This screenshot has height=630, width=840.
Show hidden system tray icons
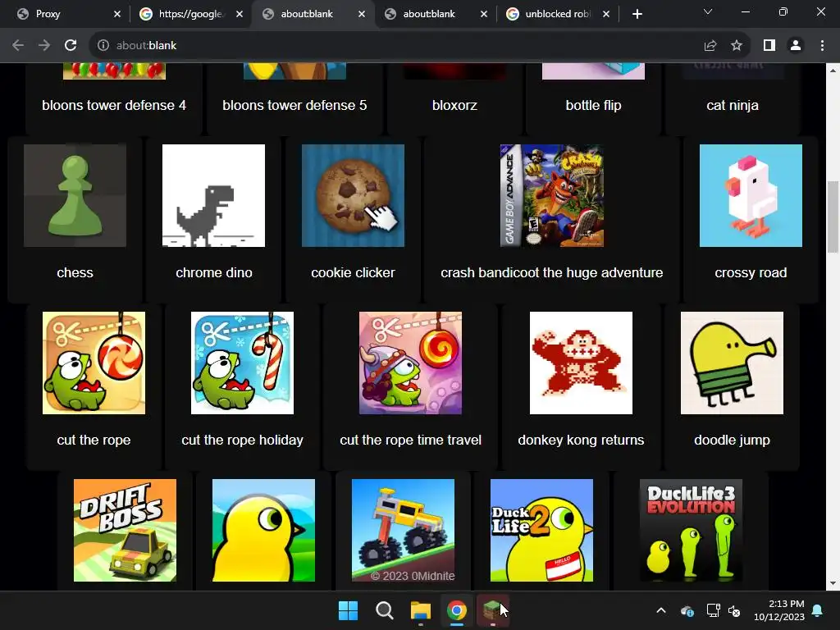[661, 610]
